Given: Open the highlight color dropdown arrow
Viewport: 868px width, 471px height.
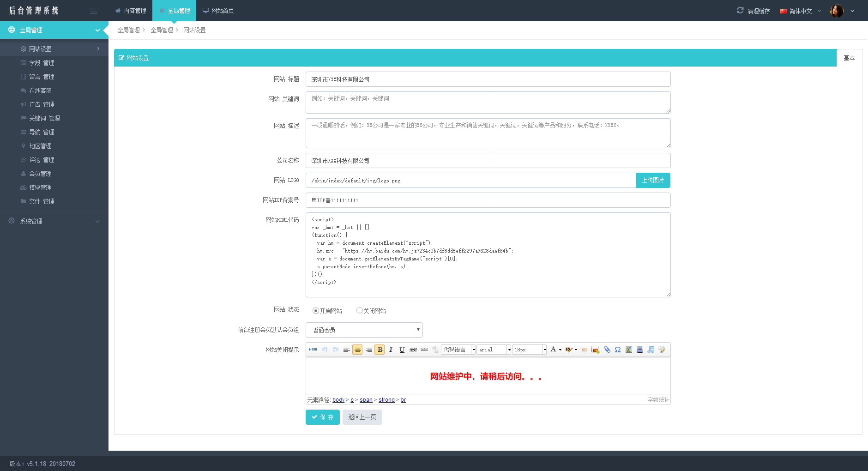Looking at the screenshot, I should point(576,350).
